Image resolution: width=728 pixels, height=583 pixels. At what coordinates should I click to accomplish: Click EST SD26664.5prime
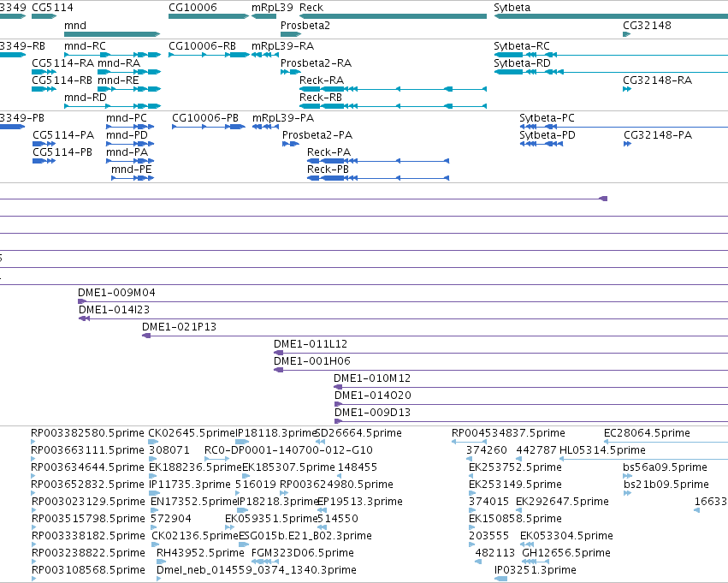(358, 433)
